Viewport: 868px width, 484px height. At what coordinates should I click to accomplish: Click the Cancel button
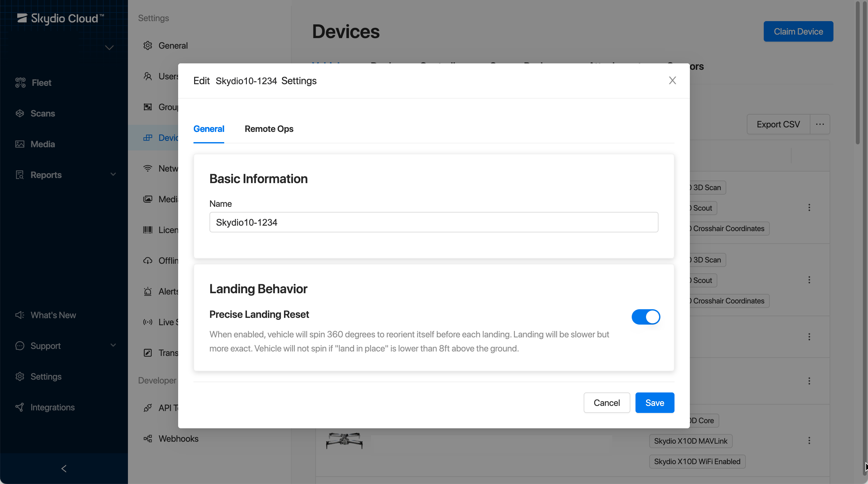pos(606,403)
